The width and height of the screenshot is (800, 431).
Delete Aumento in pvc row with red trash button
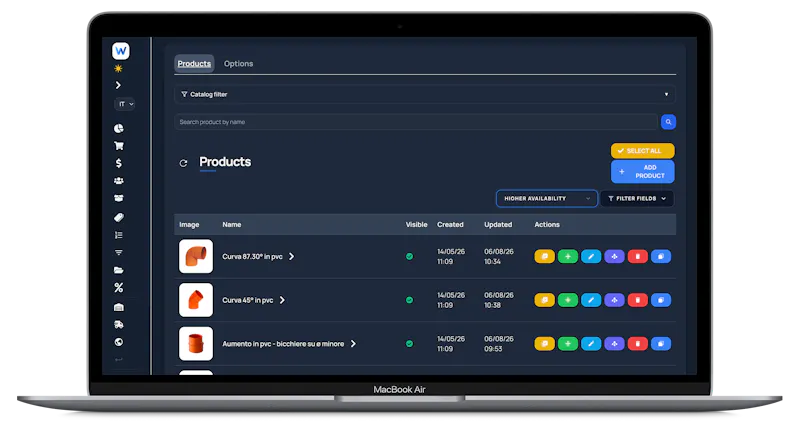pos(638,344)
